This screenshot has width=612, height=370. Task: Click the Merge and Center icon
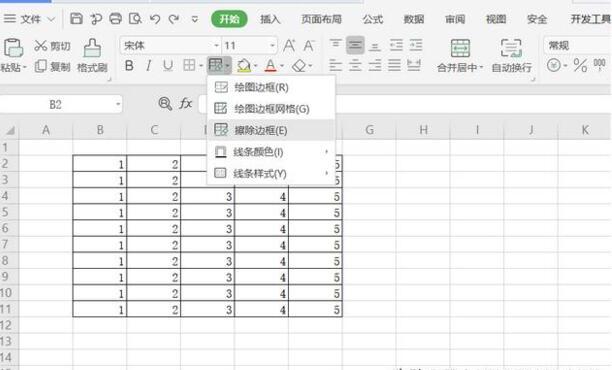(x=460, y=48)
